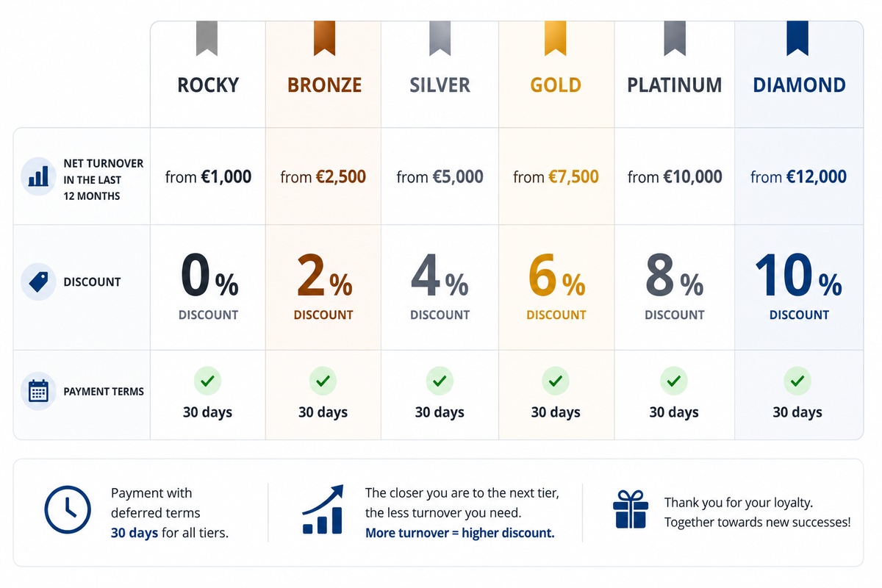Click the bar chart net turnover icon
The width and height of the screenshot is (882, 588).
[x=38, y=176]
